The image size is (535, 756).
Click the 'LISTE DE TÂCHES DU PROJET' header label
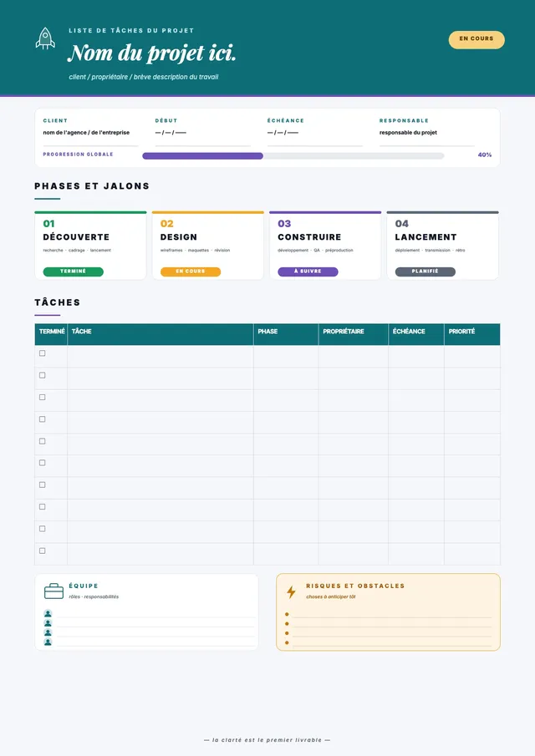click(x=131, y=30)
